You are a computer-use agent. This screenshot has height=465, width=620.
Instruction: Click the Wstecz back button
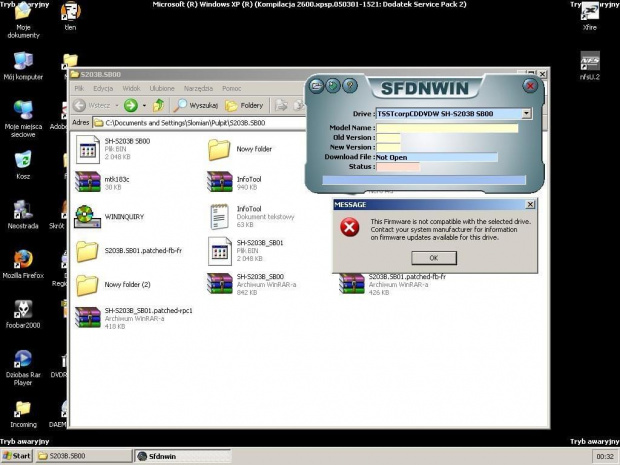(92, 105)
